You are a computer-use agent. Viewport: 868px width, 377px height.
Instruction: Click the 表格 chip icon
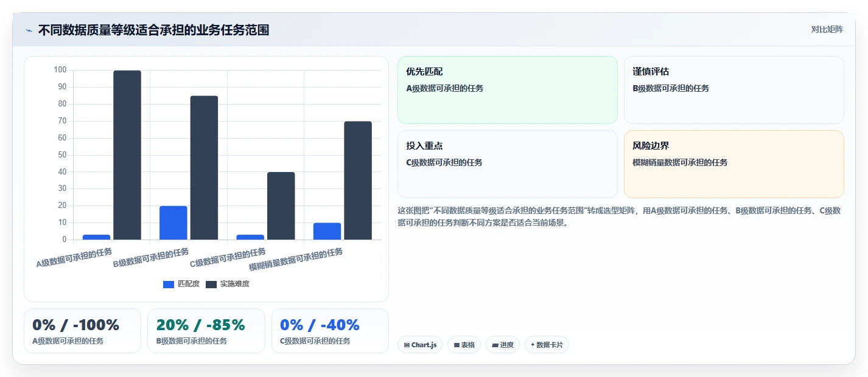[x=457, y=345]
